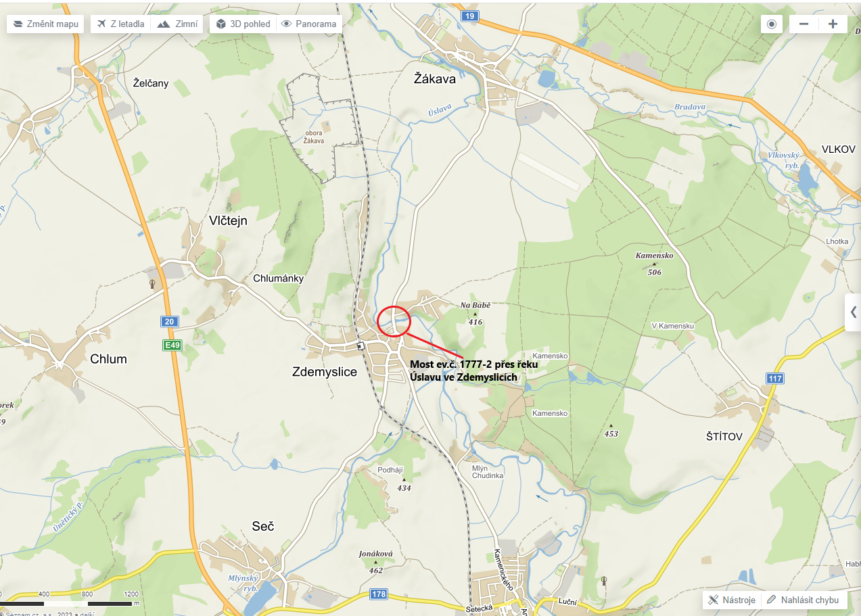Select the Zdemyslice town label
This screenshot has height=616, width=861.
(325, 371)
